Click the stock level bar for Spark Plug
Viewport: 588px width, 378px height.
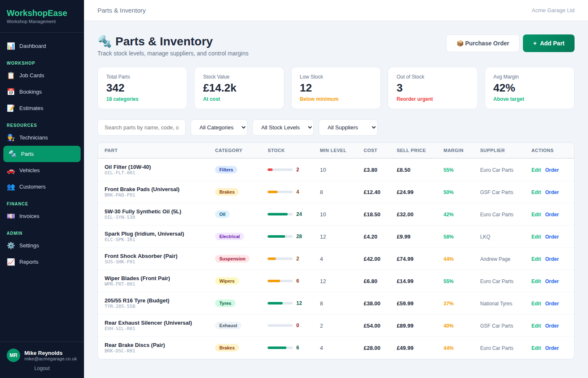280,236
